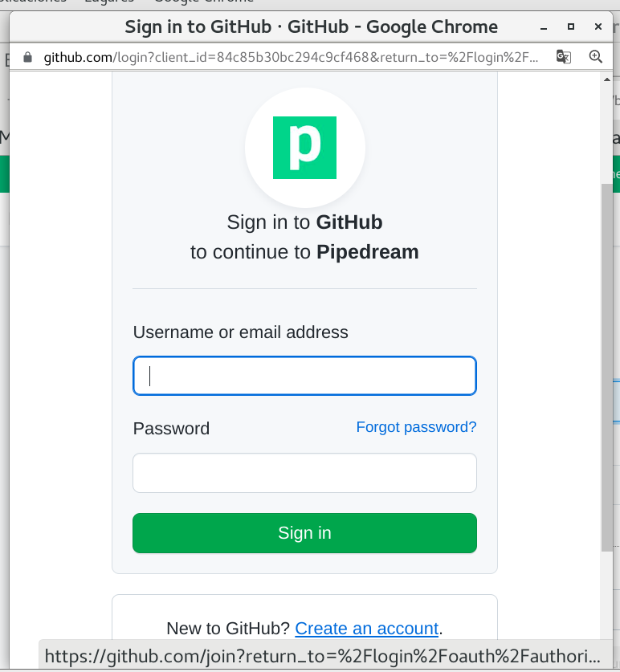This screenshot has width=620, height=672.
Task: Click the zoom magnifier icon
Action: [x=595, y=57]
